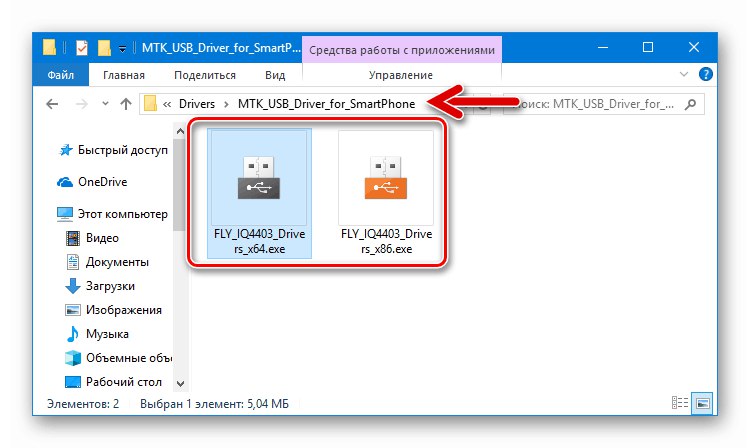Click status text Выбран 1 элемент: 5,04 МБ
Viewport: 750px width, 448px height.
coord(214,404)
